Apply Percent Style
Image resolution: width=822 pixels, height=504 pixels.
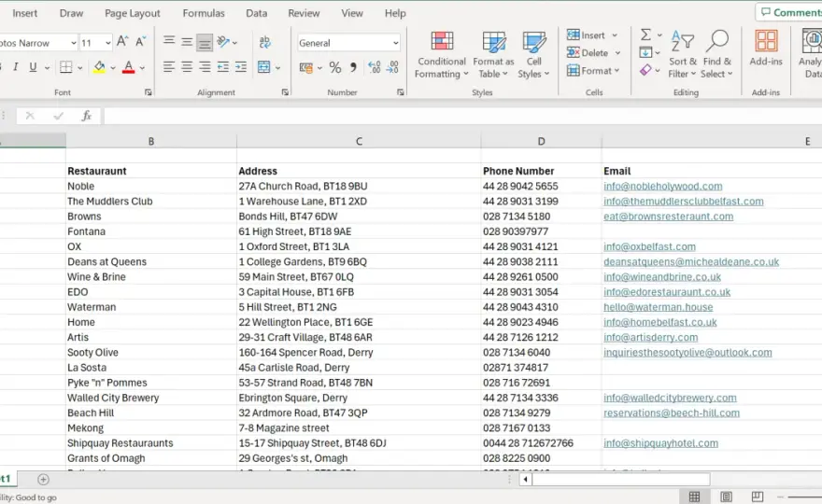coord(335,67)
